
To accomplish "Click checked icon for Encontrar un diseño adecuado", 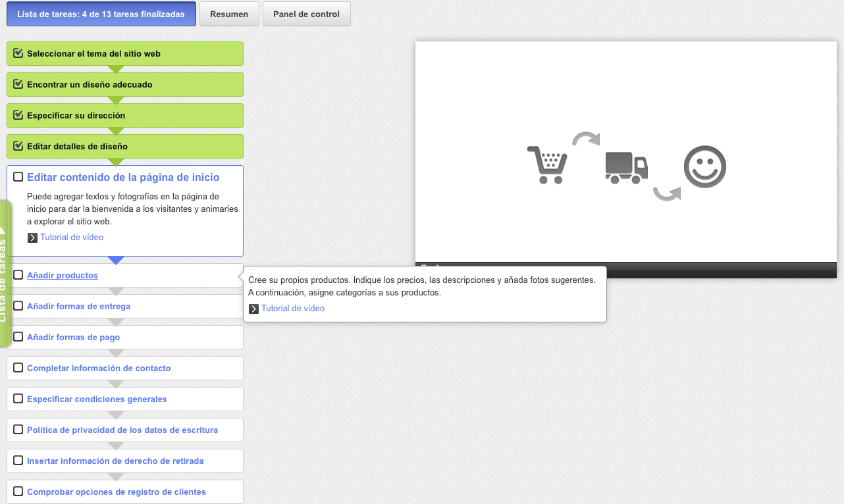I will point(18,84).
